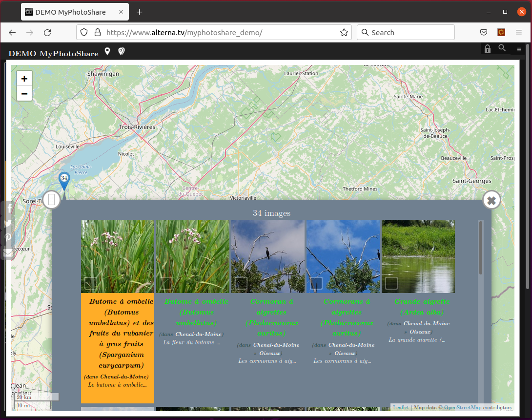Click 'Le butome à ombelle...' description text
The width and height of the screenshot is (532, 420).
[118, 385]
